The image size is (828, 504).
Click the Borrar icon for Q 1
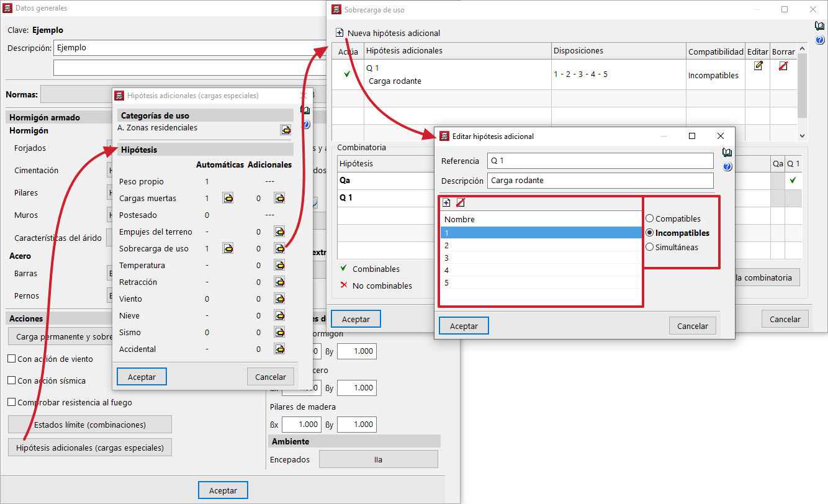click(783, 66)
